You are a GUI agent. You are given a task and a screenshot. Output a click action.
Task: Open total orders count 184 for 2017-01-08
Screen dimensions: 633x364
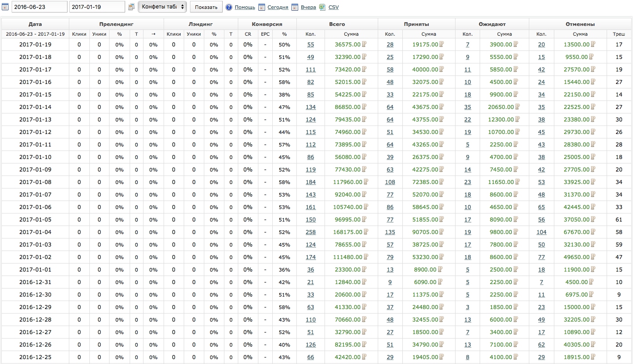311,182
